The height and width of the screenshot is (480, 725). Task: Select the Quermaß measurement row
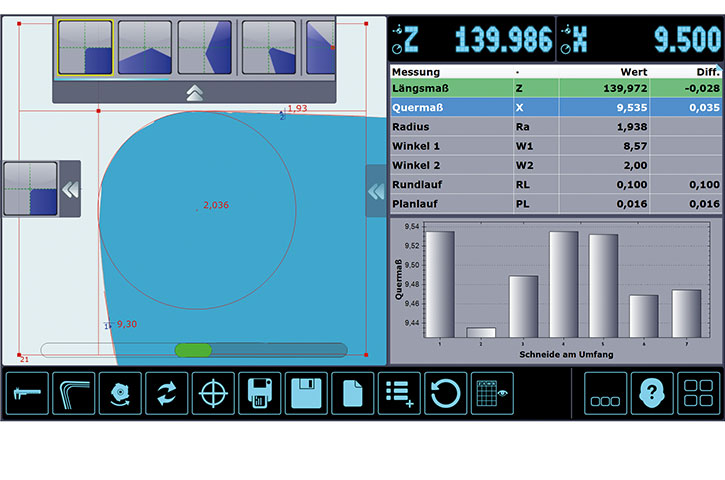(x=555, y=108)
